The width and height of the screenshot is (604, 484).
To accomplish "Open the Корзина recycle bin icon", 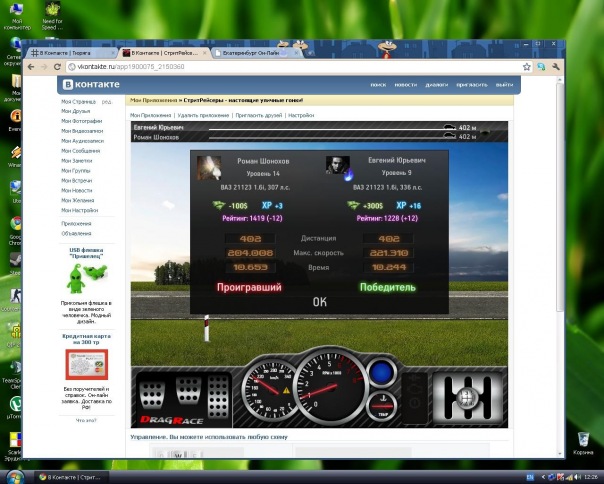I will point(583,444).
